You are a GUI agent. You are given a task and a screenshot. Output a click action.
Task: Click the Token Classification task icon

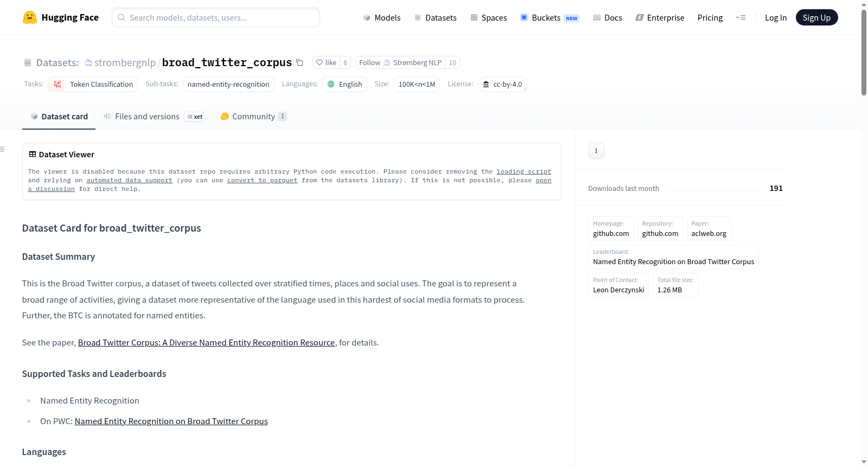coord(58,84)
